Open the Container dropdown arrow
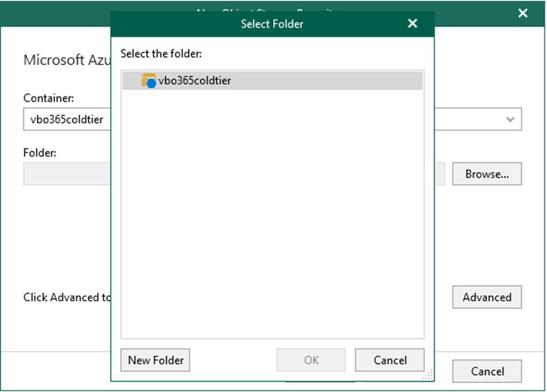The image size is (547, 392). tap(510, 119)
